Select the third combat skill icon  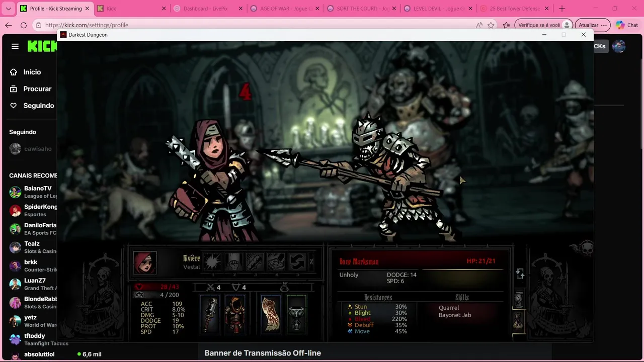click(255, 262)
